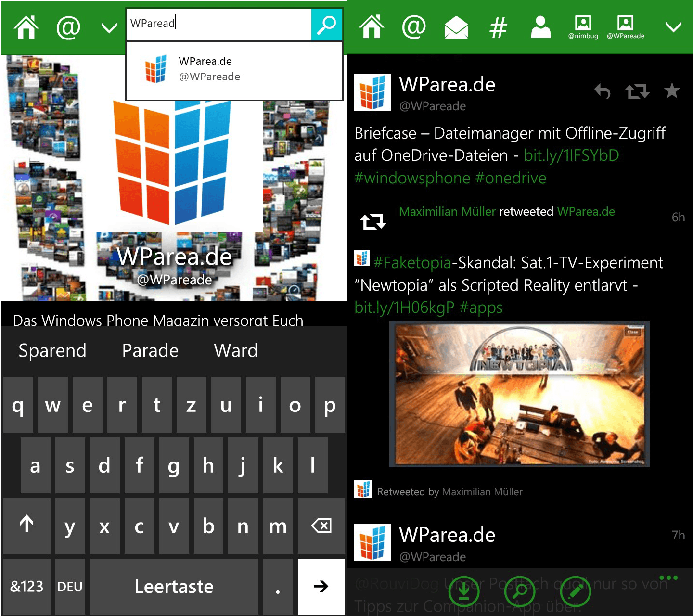Viewport: 693px width, 616px height.
Task: Open Home timeline in left phone header
Action: (x=26, y=27)
